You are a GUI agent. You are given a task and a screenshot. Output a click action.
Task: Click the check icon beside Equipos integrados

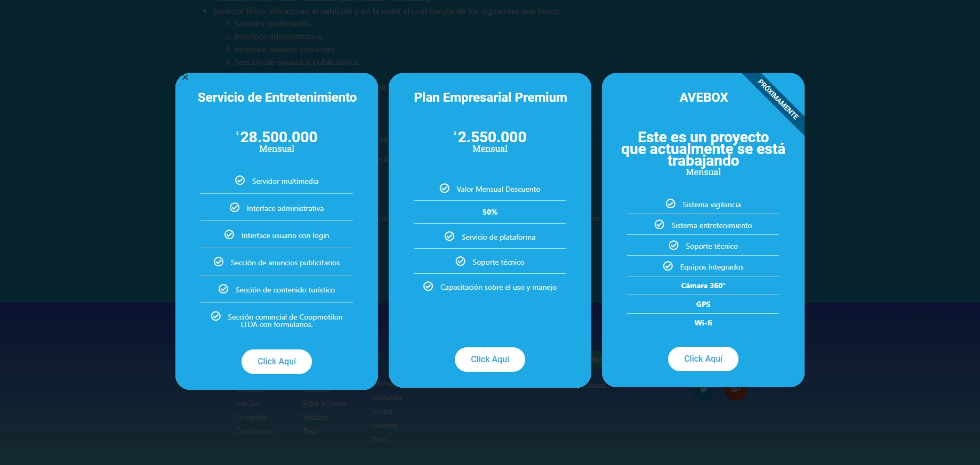[668, 266]
